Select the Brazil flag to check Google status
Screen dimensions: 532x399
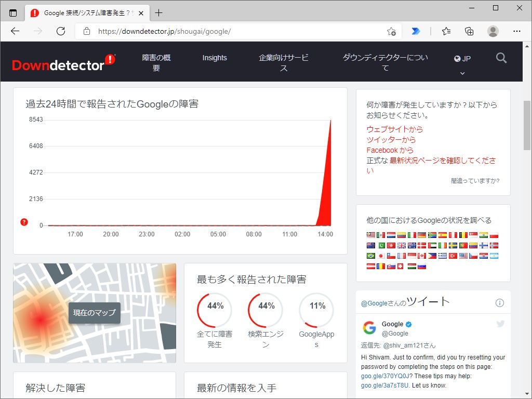pyautogui.click(x=370, y=255)
